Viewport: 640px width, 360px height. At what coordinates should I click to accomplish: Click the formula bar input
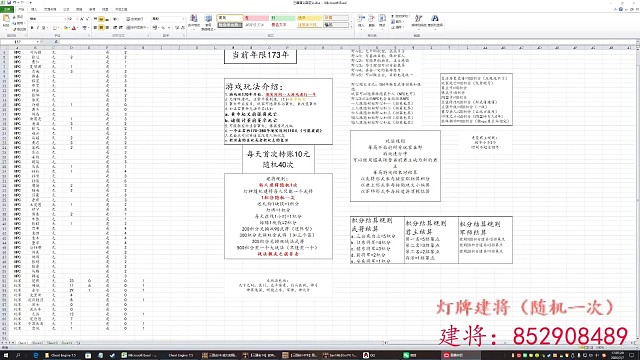347,42
